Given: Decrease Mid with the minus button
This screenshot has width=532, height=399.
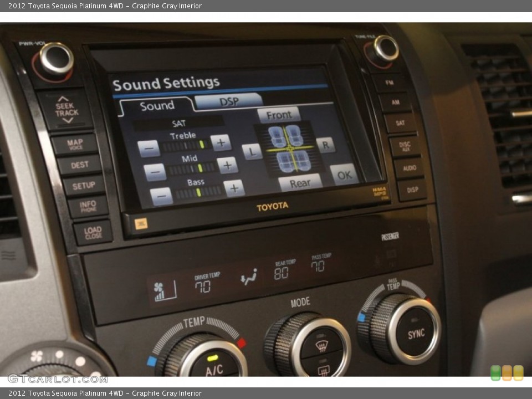Looking at the screenshot, I should click(x=155, y=172).
